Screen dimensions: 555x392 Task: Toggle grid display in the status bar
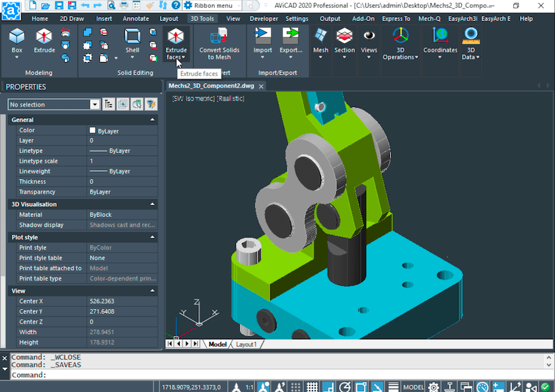pyautogui.click(x=313, y=386)
